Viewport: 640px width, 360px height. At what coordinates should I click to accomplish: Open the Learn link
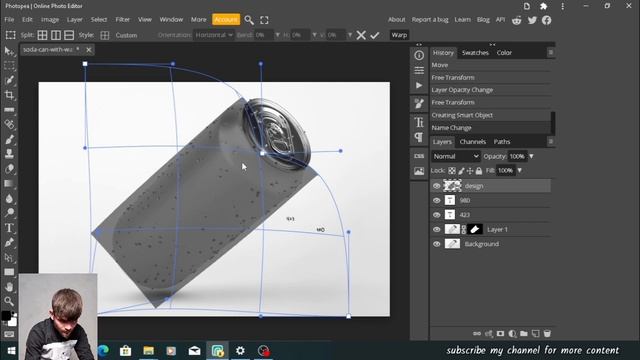(462, 20)
